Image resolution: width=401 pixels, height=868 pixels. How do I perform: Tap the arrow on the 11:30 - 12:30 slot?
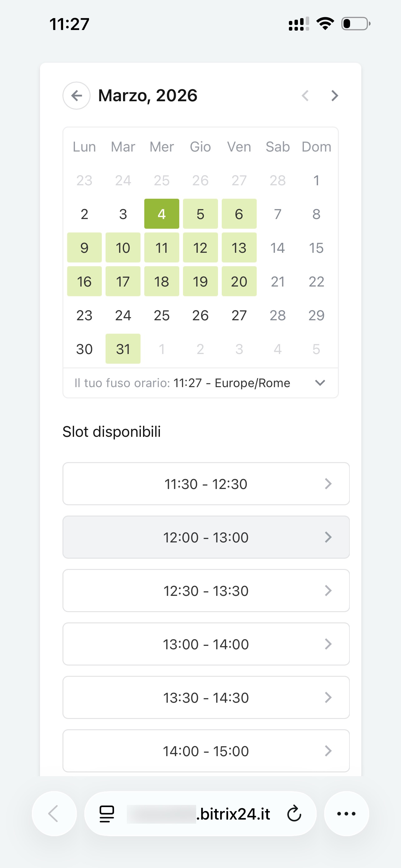328,484
